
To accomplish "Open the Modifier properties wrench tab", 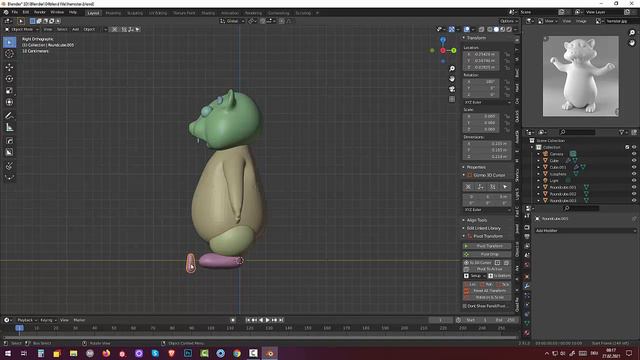I will click(527, 286).
